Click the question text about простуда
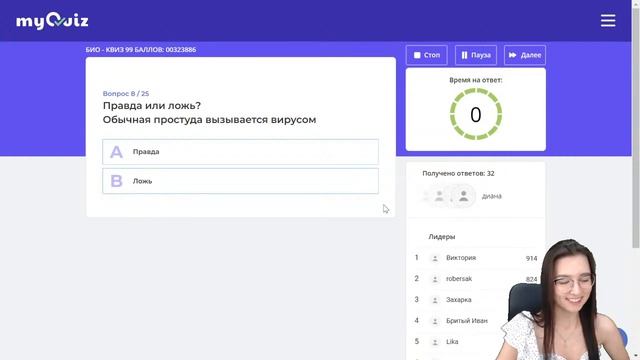 click(209, 120)
